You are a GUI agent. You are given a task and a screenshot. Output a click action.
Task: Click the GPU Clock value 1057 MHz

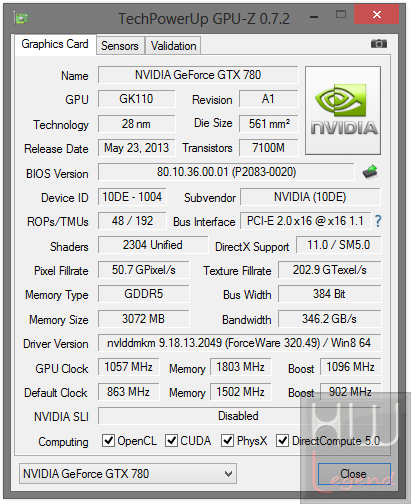tap(129, 367)
